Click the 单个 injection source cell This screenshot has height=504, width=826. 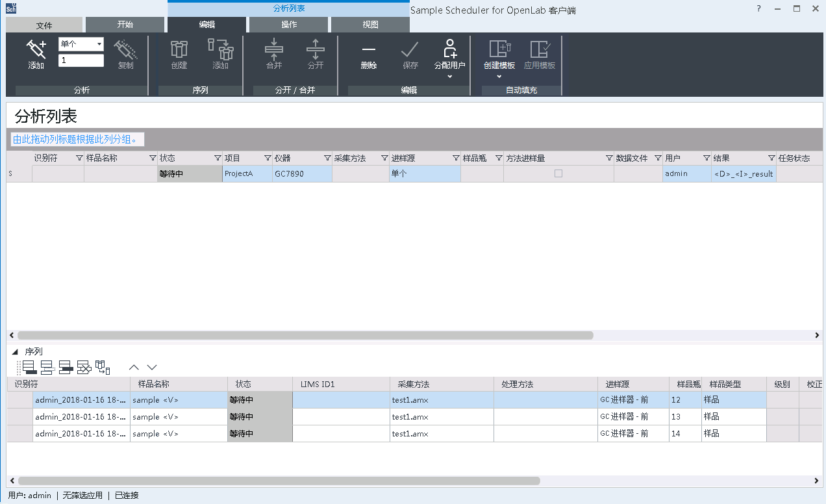[x=425, y=173]
